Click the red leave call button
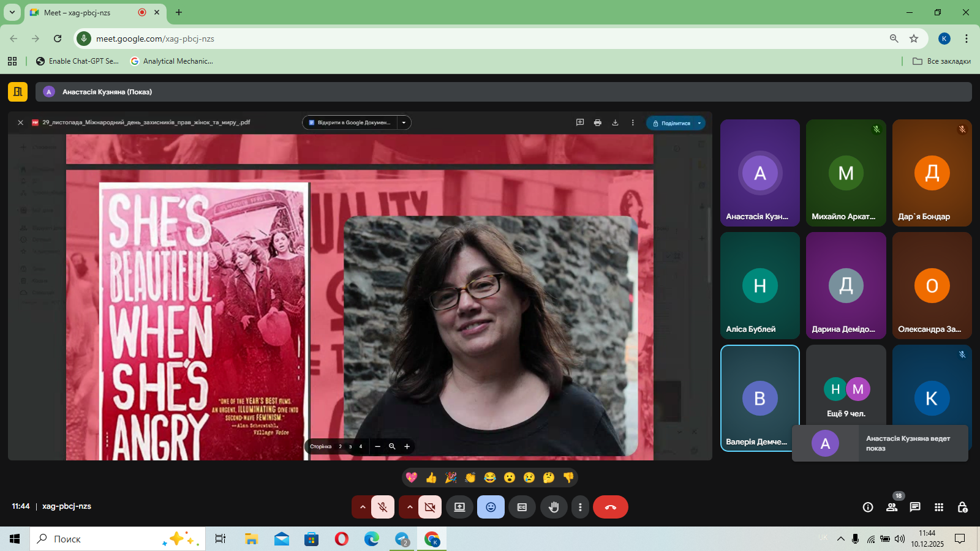The height and width of the screenshot is (551, 980). click(610, 507)
